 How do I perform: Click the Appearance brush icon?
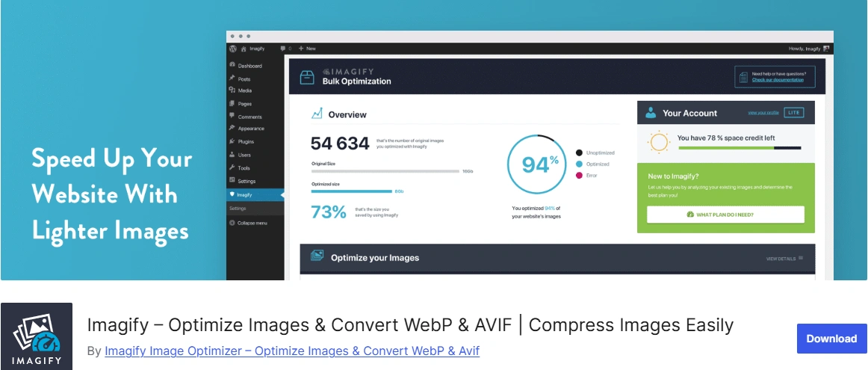click(x=232, y=127)
